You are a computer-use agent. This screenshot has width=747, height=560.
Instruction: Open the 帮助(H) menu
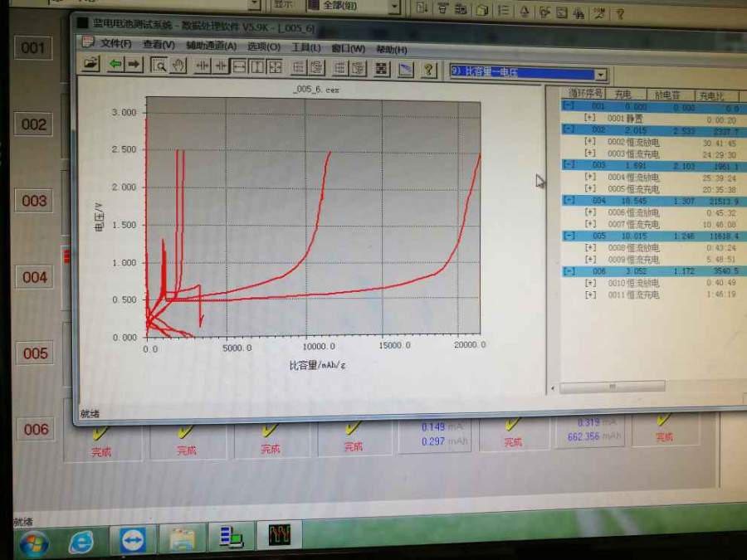click(392, 50)
